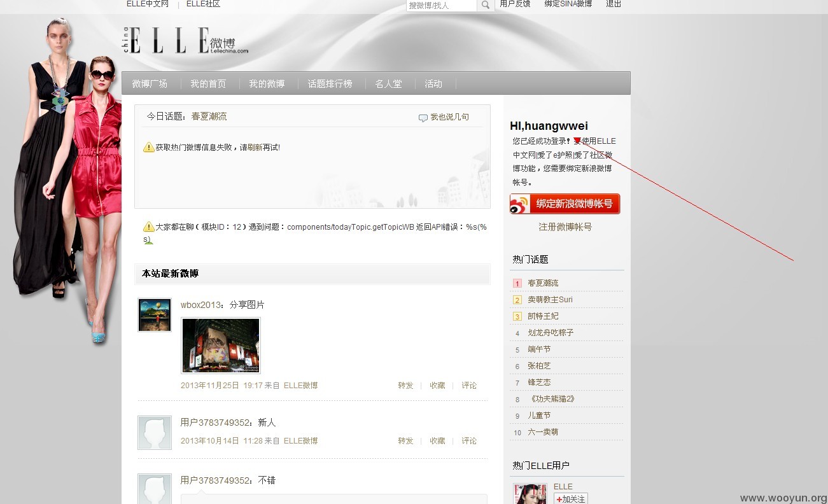Open the hot topic 卖萌教主Suri
This screenshot has height=504, width=828.
click(x=550, y=300)
